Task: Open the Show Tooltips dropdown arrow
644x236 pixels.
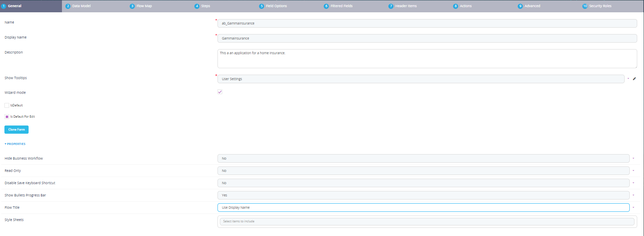Action: pyautogui.click(x=628, y=79)
